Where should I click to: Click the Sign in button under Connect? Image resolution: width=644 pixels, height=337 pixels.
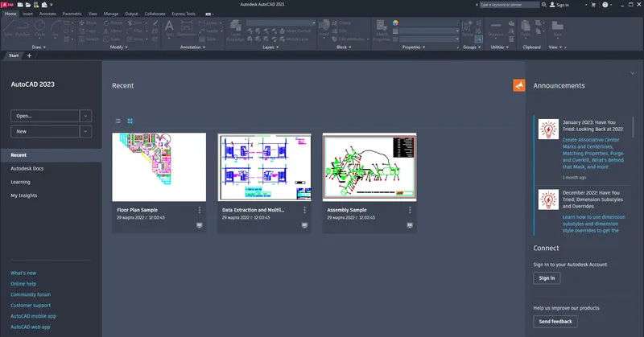[547, 278]
